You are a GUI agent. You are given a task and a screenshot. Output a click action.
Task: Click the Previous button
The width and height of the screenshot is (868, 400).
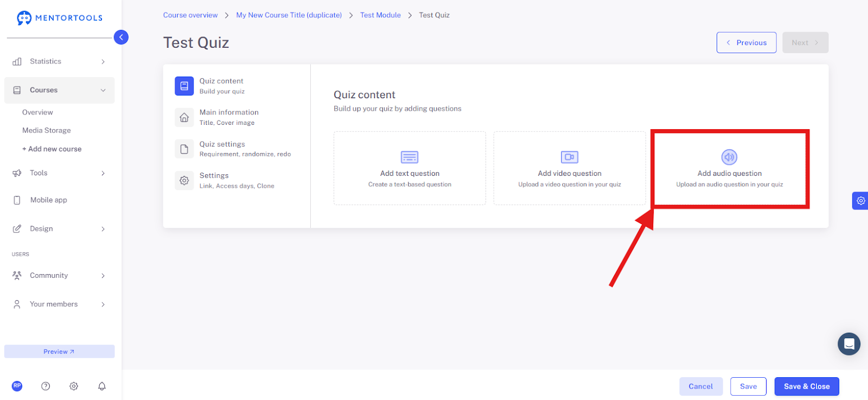(x=746, y=42)
